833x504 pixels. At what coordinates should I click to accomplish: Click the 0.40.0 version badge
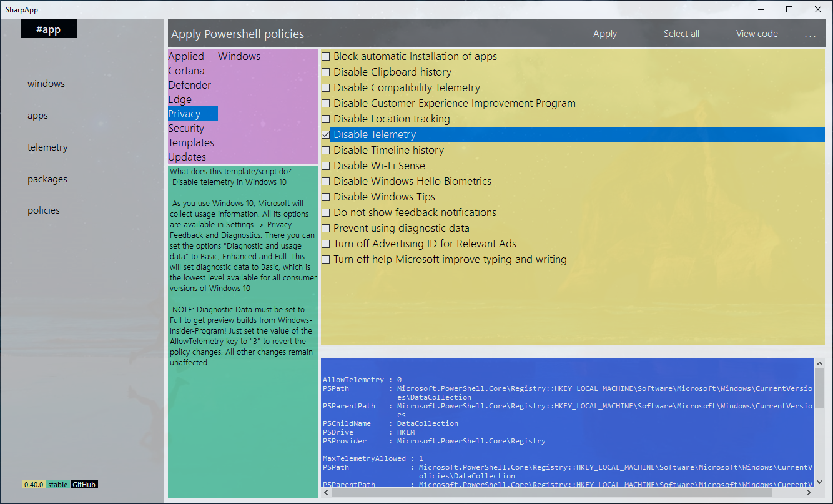click(34, 485)
